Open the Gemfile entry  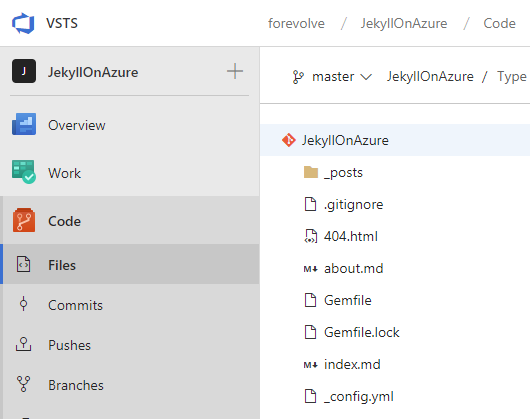coord(347,300)
